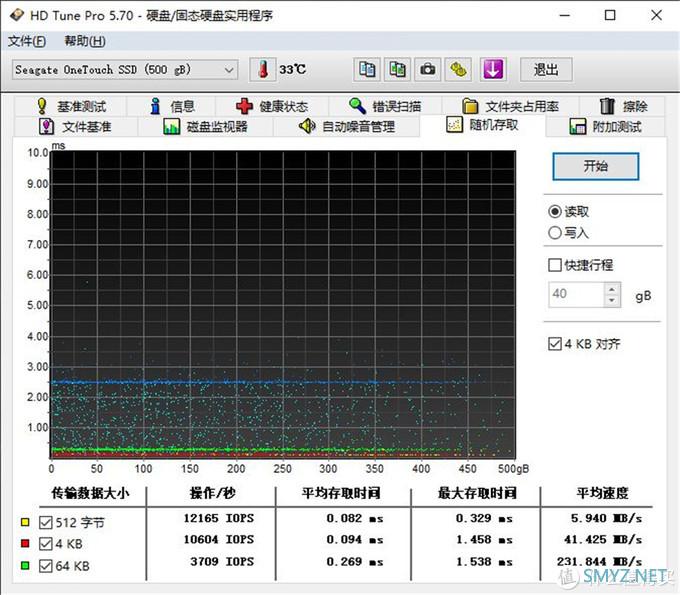The image size is (680, 595).
Task: Open the options gear icon
Action: [x=458, y=69]
